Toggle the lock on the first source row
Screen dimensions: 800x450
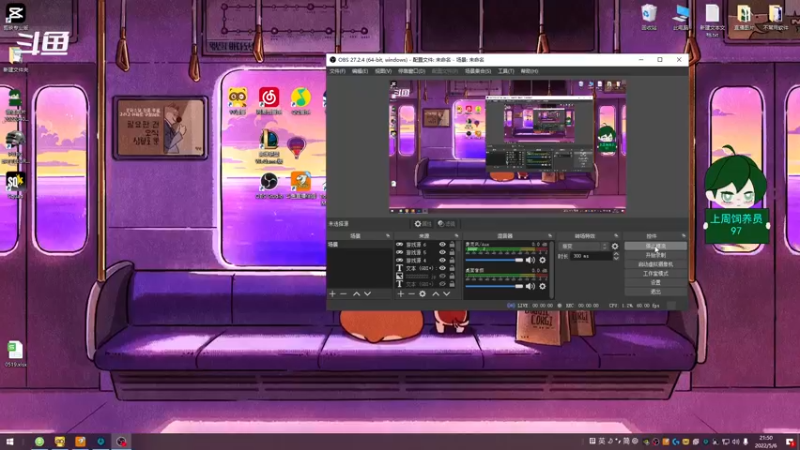click(452, 245)
